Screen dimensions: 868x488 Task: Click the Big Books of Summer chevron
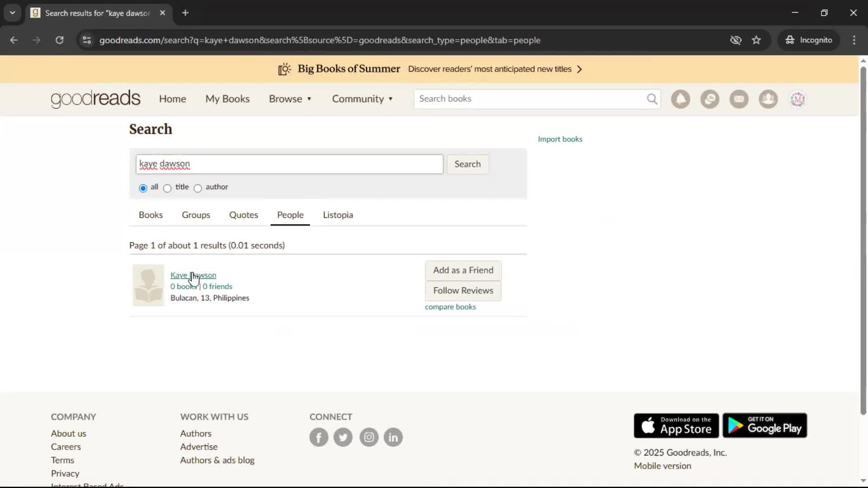pos(580,69)
